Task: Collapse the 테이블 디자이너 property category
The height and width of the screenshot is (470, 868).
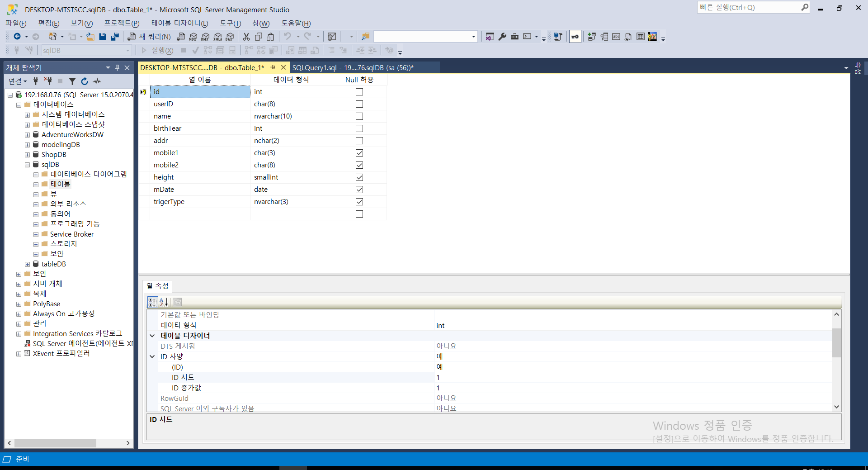Action: point(152,336)
